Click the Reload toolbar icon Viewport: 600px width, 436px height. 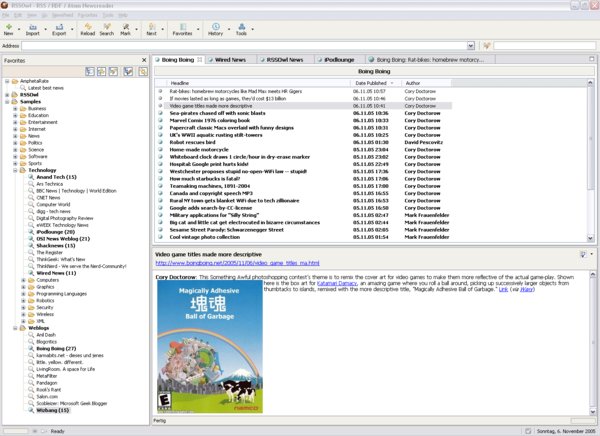click(x=87, y=29)
